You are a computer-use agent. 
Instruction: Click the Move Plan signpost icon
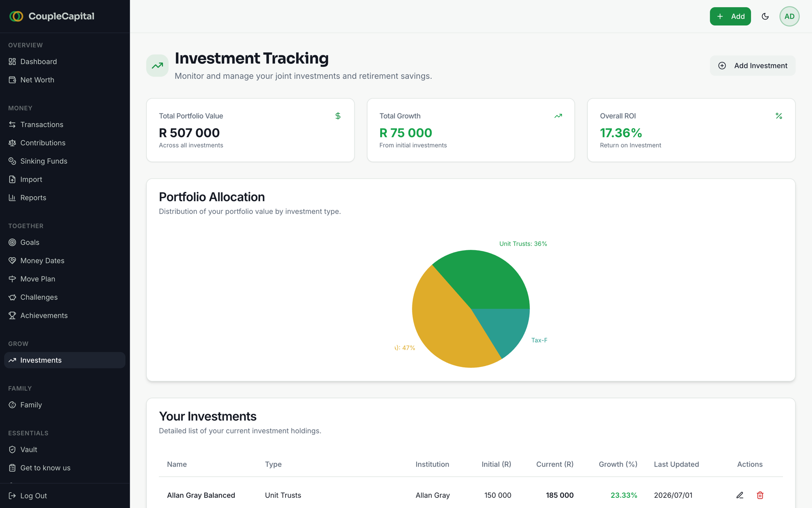click(12, 279)
